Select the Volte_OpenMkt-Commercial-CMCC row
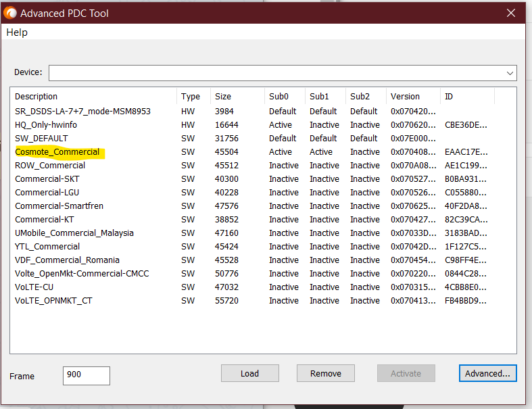The image size is (532, 409). click(x=82, y=274)
